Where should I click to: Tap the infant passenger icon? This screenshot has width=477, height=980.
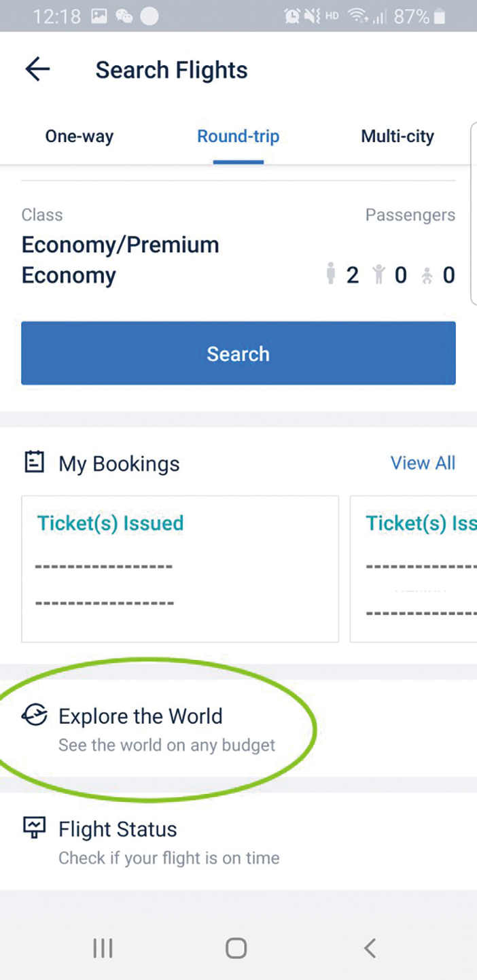click(427, 275)
